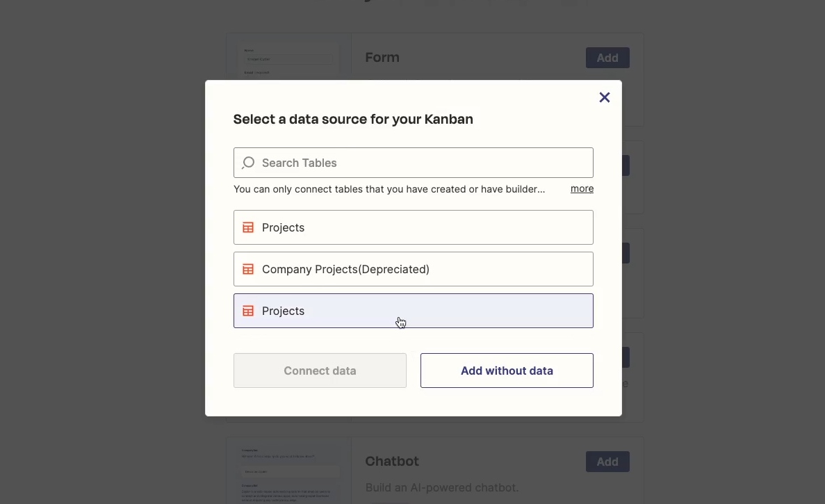
Task: Add the Chatbot component in background page
Action: (x=607, y=462)
